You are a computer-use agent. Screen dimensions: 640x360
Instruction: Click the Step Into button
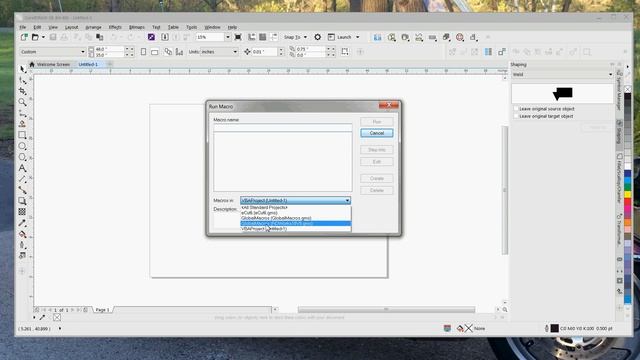pyautogui.click(x=377, y=150)
